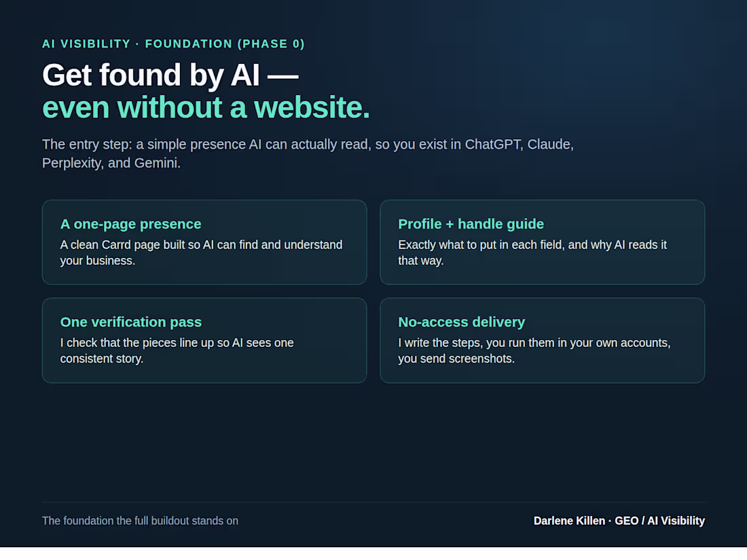Click 'The foundation the full buildout stands on' footer
Screen dimensions: 747x560
[x=140, y=521]
